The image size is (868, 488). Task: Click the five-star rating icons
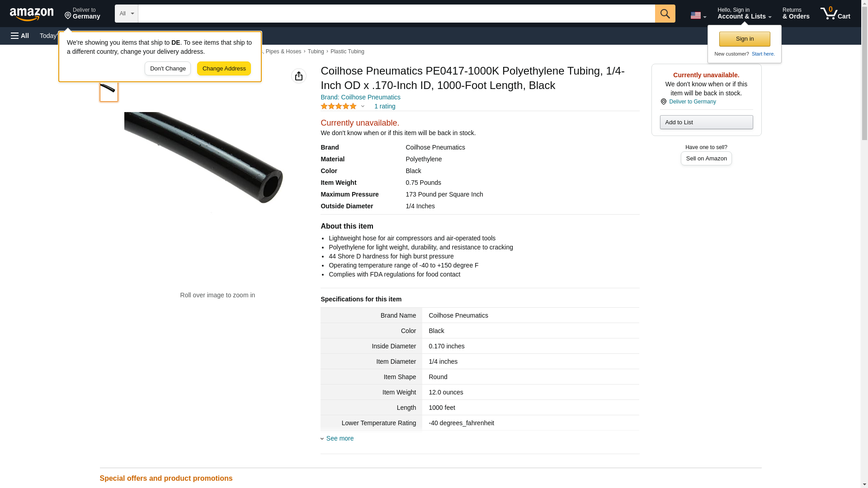tap(338, 106)
